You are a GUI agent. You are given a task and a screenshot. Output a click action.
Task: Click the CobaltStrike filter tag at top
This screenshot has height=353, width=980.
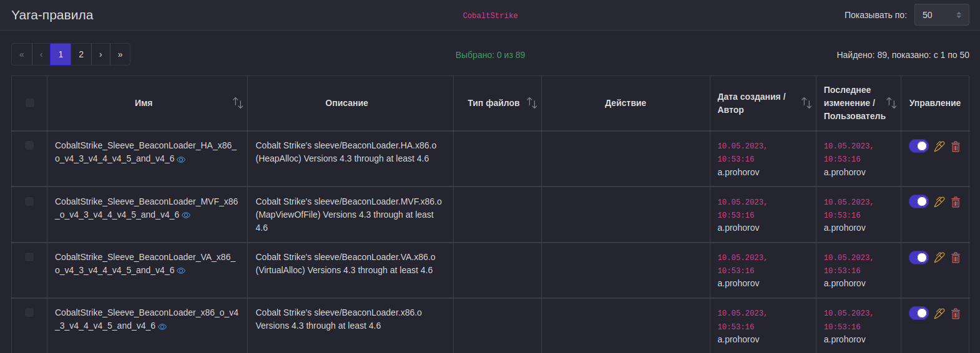click(x=490, y=16)
